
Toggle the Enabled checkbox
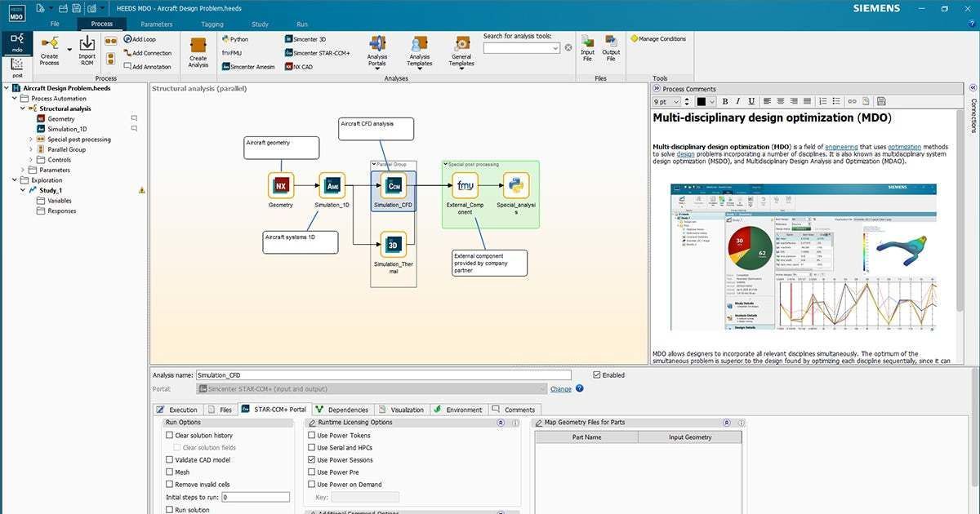pos(597,375)
